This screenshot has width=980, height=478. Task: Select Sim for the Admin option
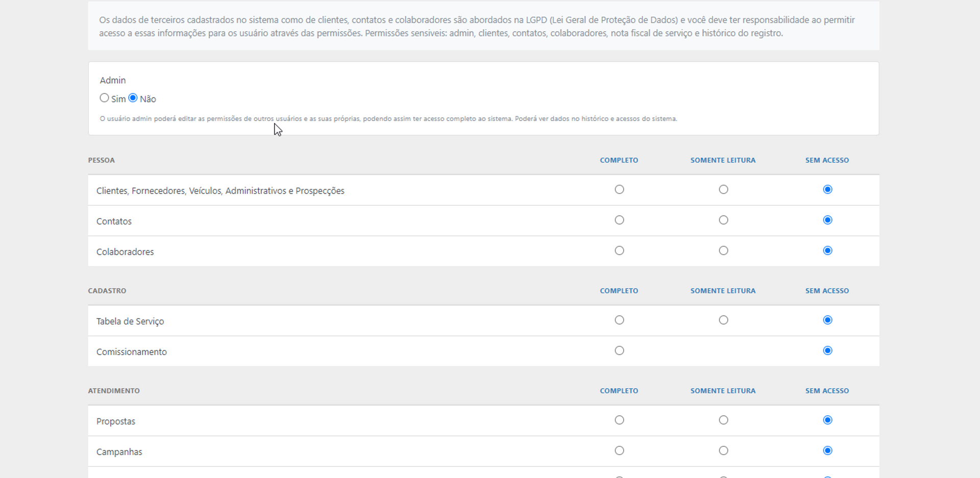(x=105, y=98)
